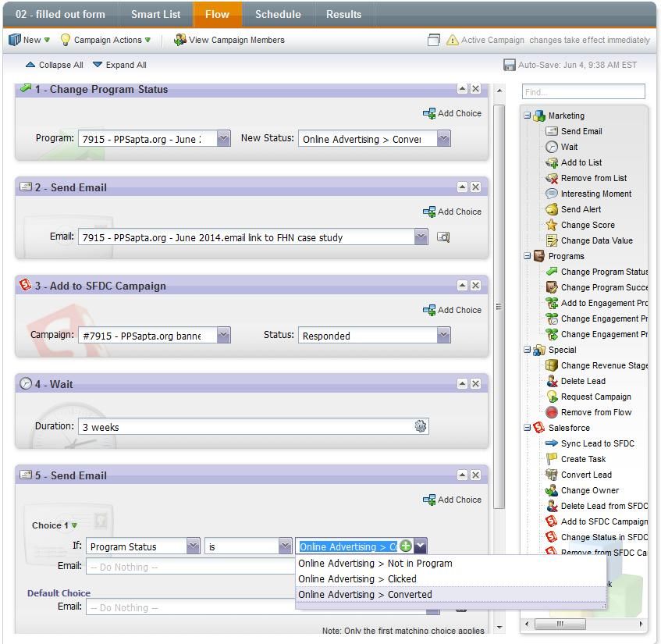The width and height of the screenshot is (661, 644).
Task: Click the Delete Lead icon
Action: point(552,381)
